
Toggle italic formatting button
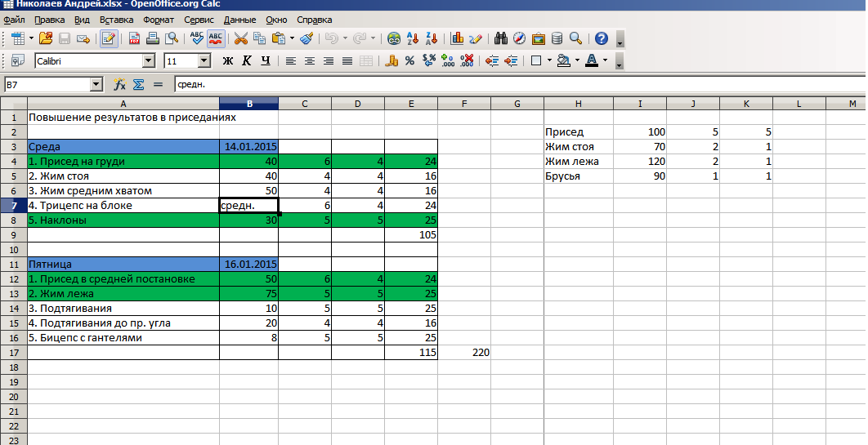point(247,60)
